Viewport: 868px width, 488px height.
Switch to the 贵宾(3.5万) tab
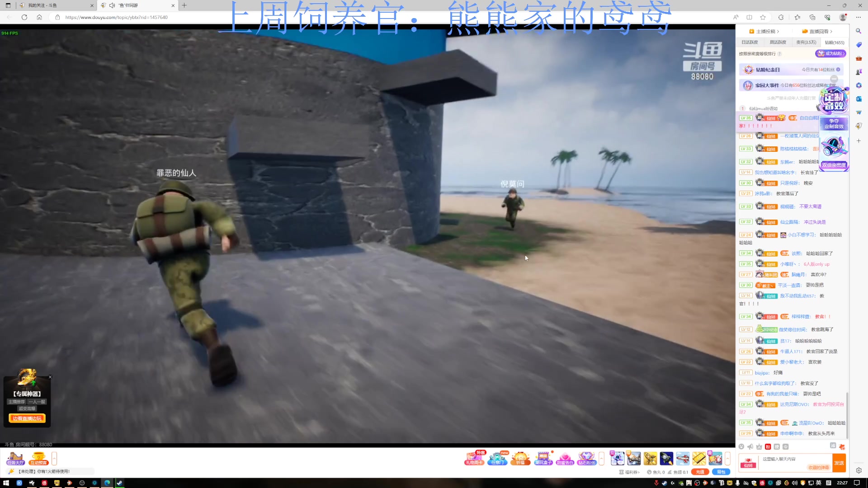click(806, 42)
